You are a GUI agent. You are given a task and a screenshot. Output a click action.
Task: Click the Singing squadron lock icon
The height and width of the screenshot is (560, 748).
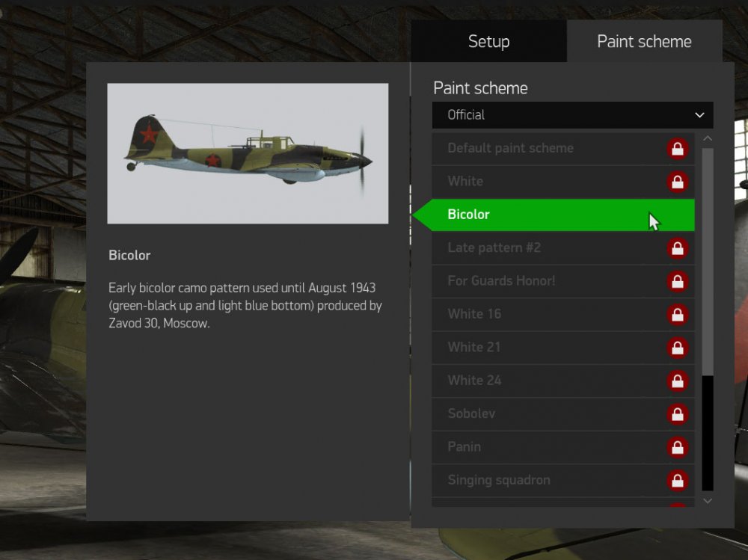(x=678, y=480)
